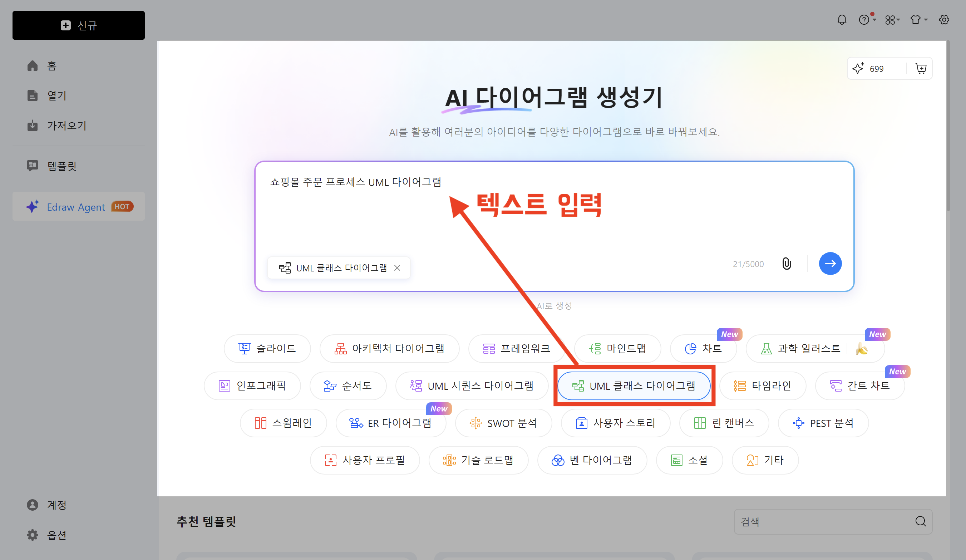Select the UML 시퀀스 다이어그램 chip

pos(472,385)
